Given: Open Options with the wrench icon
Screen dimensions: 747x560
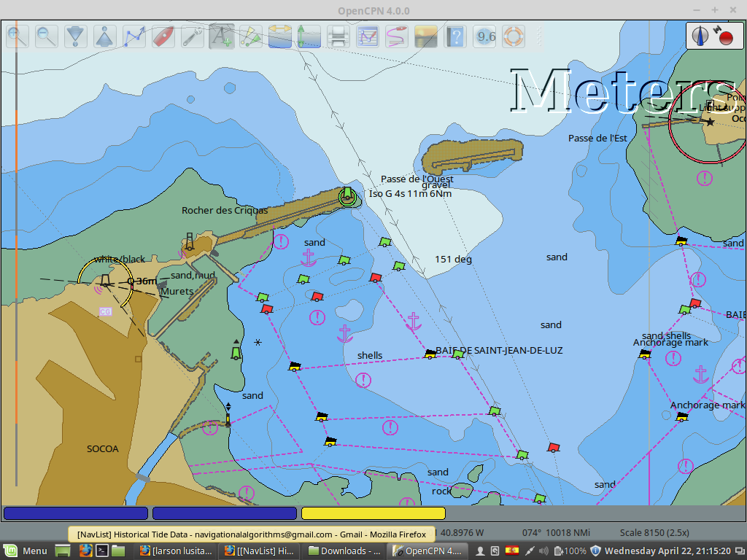Looking at the screenshot, I should click(193, 36).
